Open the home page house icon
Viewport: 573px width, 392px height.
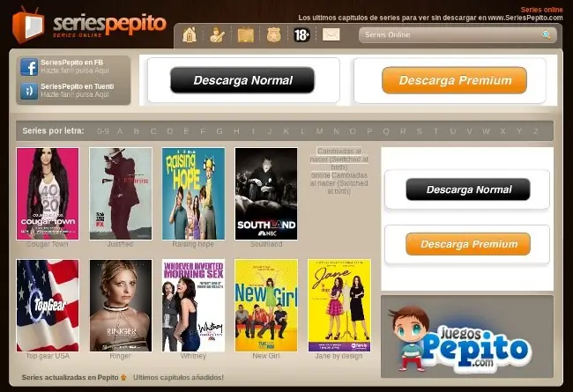tap(190, 35)
